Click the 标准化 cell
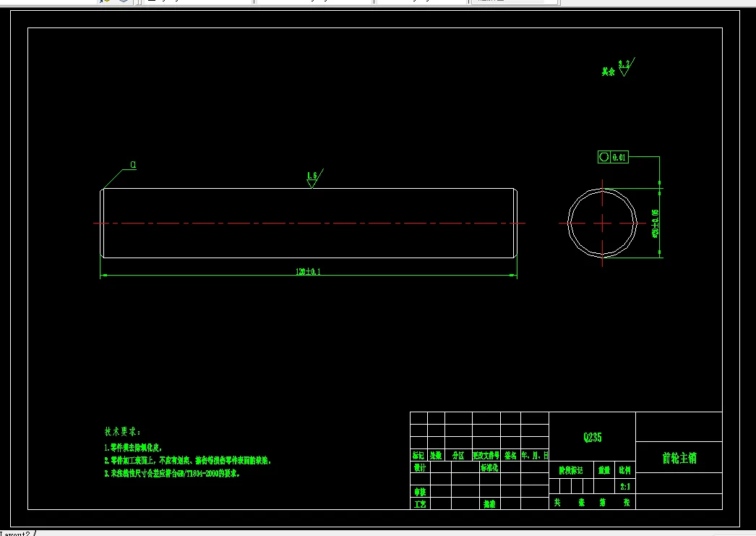Viewport: 756px width, 536px height. [x=489, y=467]
